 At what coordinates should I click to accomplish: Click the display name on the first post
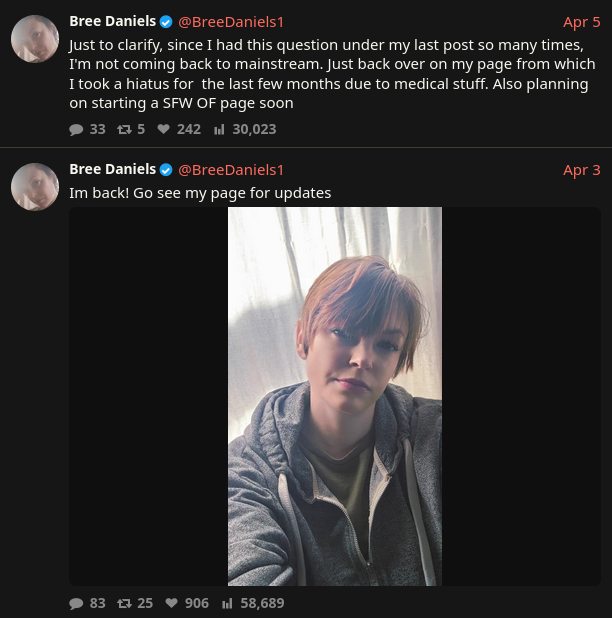[x=112, y=21]
